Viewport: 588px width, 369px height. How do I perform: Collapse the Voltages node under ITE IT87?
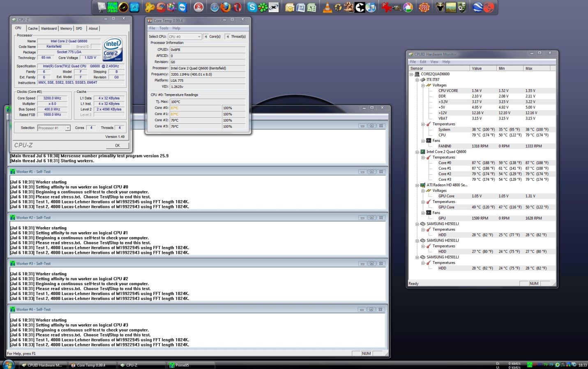coord(423,85)
